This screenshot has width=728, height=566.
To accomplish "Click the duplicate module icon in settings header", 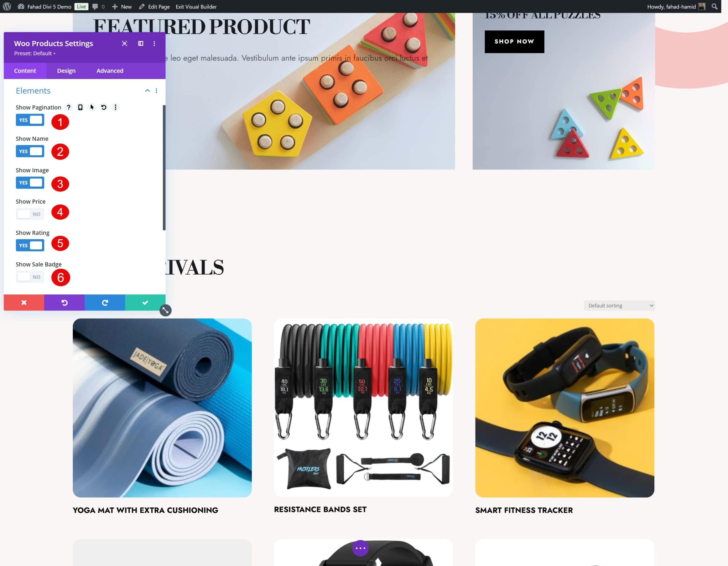I will pos(141,43).
